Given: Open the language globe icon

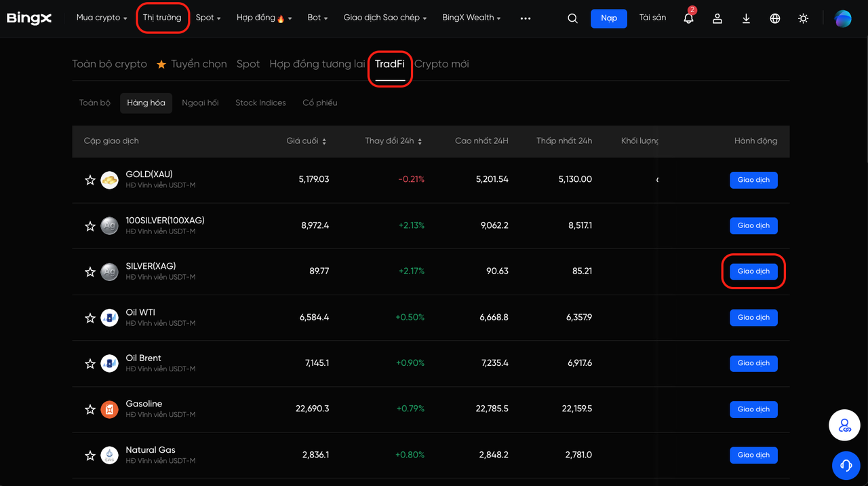Looking at the screenshot, I should (x=774, y=18).
